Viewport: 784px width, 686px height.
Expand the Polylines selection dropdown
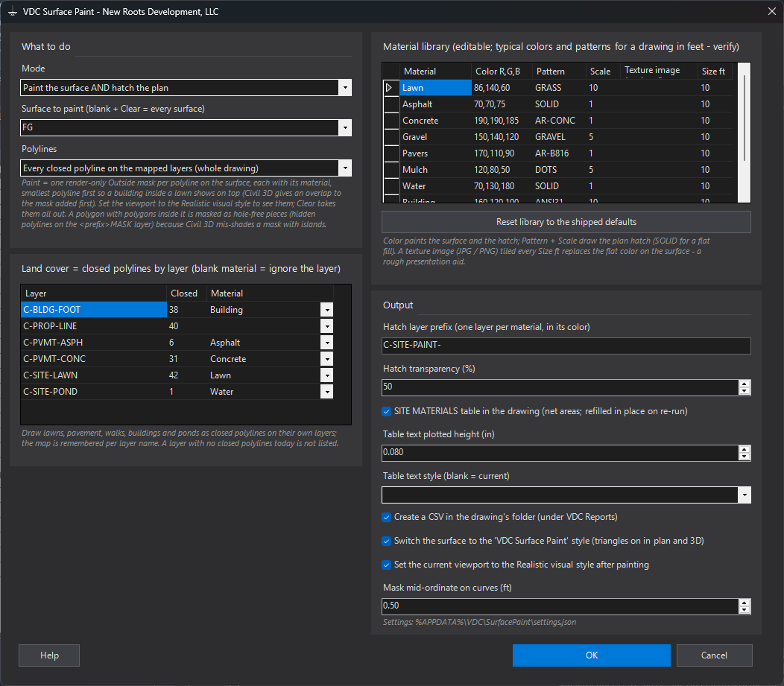point(345,168)
